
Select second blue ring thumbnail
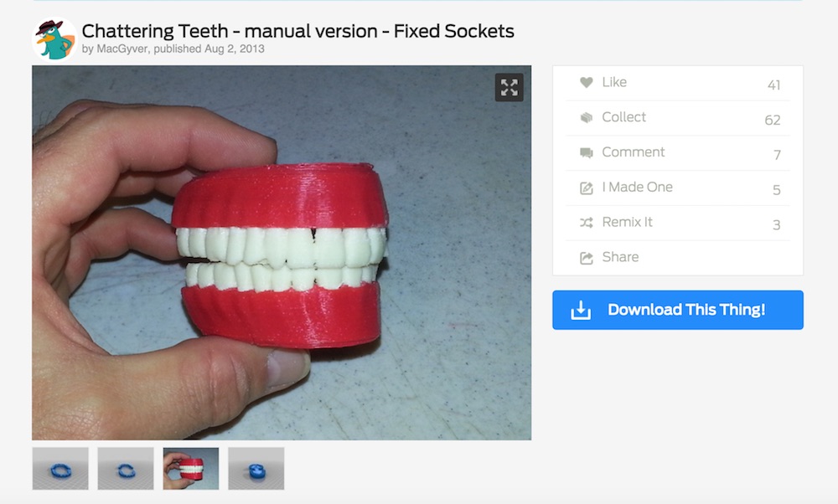[126, 469]
